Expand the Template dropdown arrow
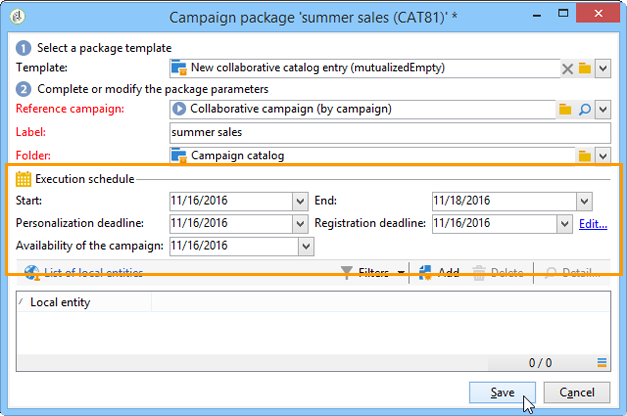This screenshot has height=416, width=627. tap(602, 68)
